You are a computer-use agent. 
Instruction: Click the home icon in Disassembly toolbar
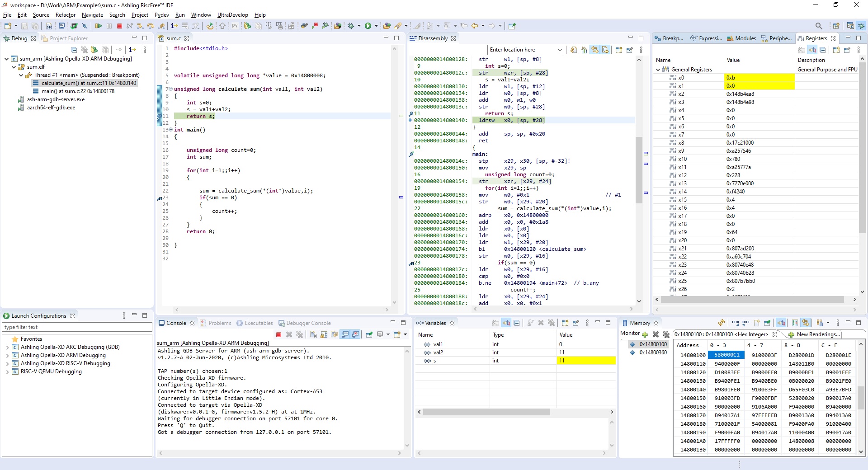[x=584, y=50]
